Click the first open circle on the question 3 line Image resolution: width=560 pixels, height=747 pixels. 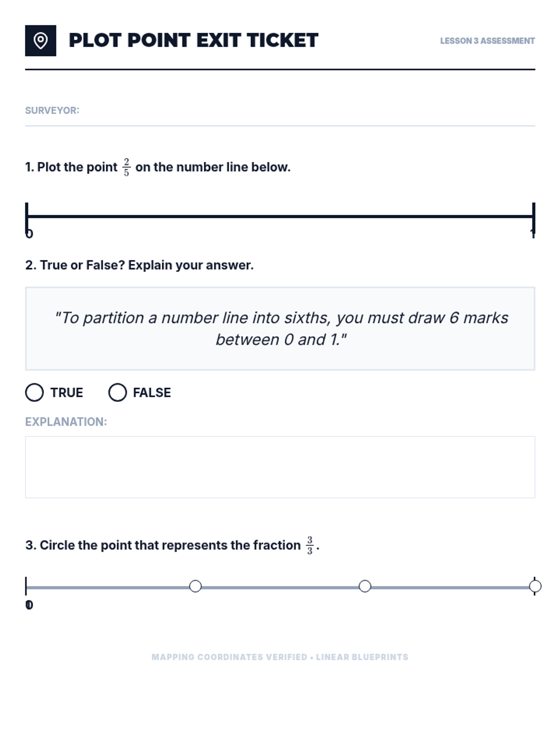(196, 586)
